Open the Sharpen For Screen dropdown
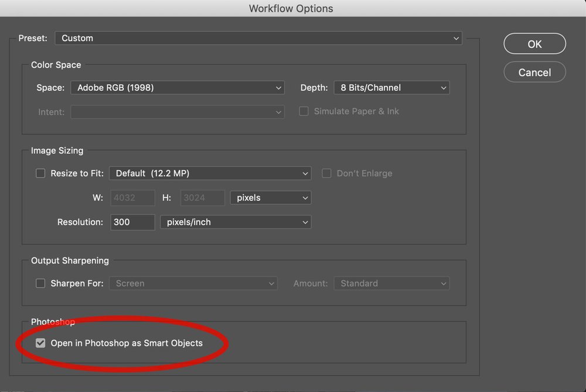Screen dimensions: 586x392 pyautogui.click(x=193, y=283)
